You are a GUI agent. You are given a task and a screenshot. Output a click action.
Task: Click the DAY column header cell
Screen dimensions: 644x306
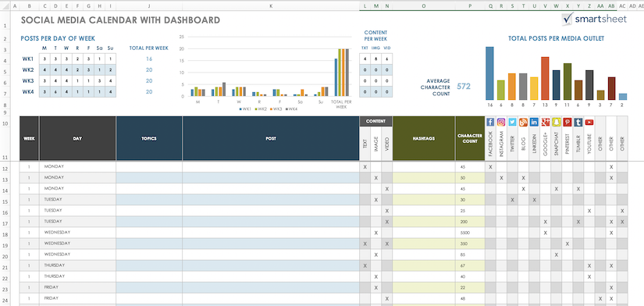77,138
